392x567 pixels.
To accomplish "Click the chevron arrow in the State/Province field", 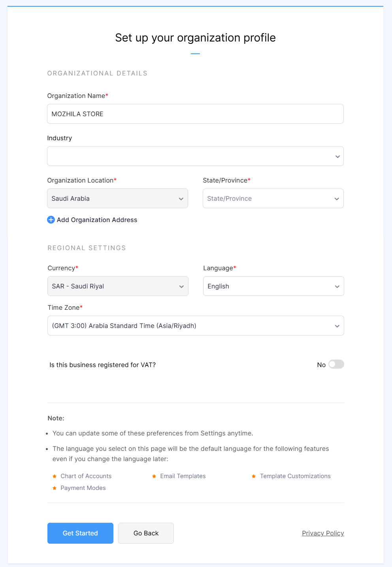I will (x=337, y=199).
